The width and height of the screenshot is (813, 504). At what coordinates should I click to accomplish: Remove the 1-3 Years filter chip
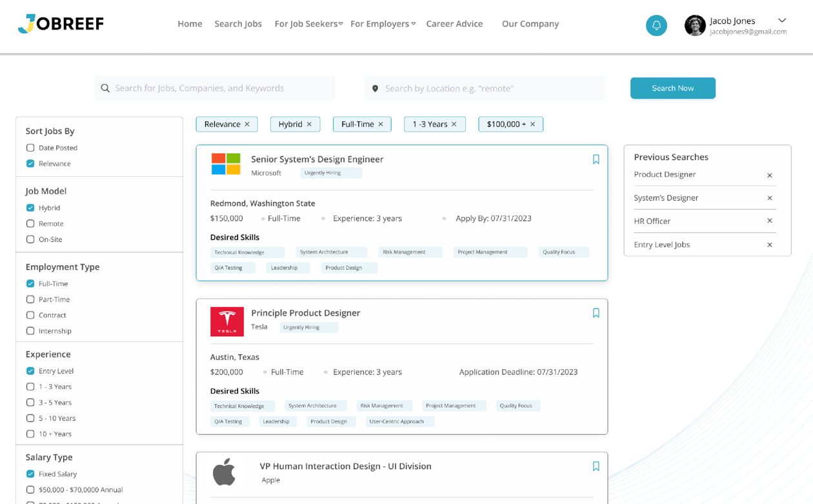(x=454, y=125)
